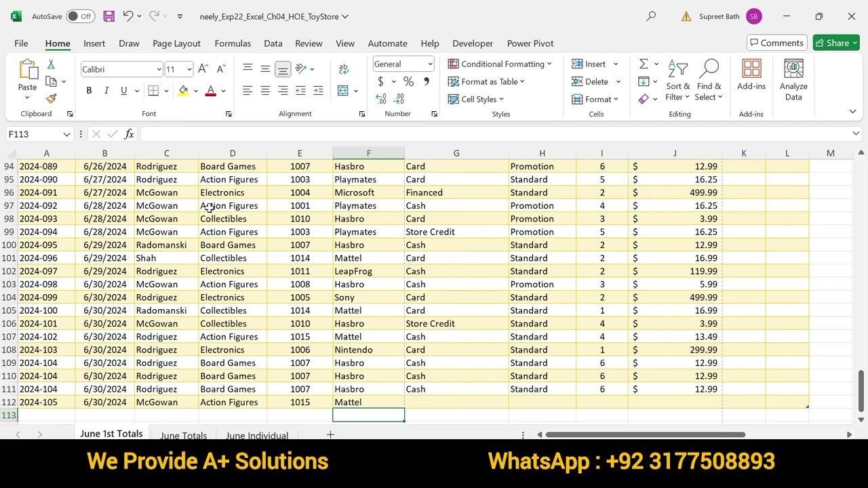The width and height of the screenshot is (868, 488).
Task: Click the Cut scissors icon
Action: [51, 64]
